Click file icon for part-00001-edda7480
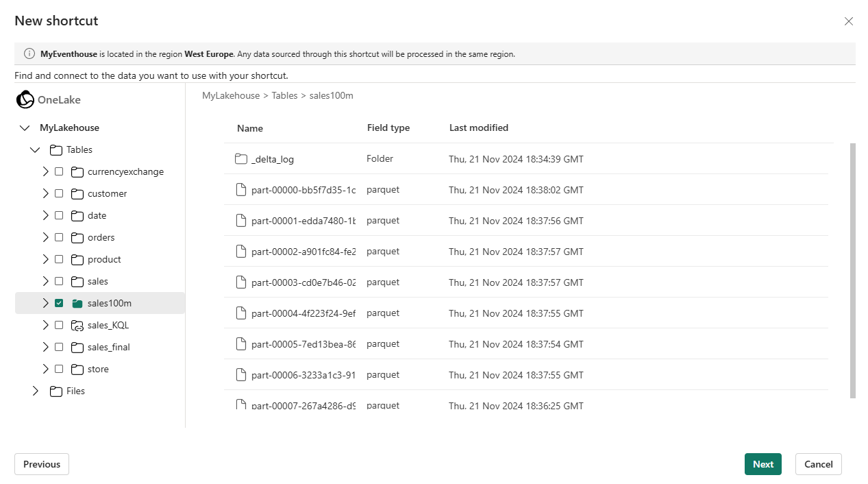 pyautogui.click(x=240, y=221)
